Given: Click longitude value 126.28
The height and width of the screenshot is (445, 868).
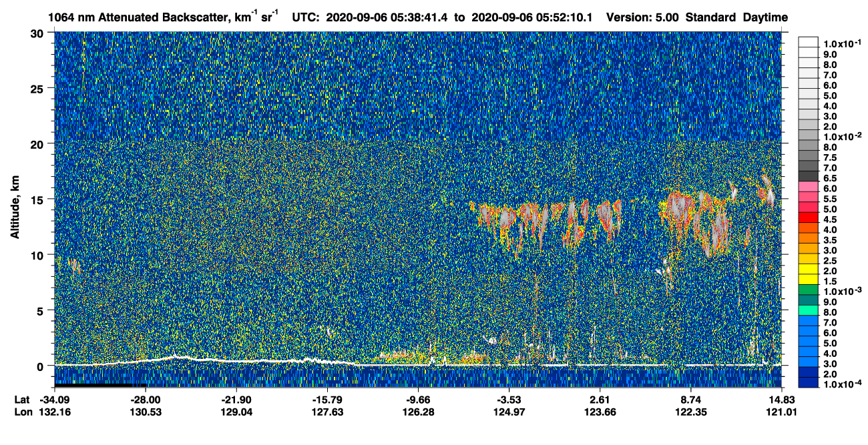Looking at the screenshot, I should pyautogui.click(x=418, y=412).
